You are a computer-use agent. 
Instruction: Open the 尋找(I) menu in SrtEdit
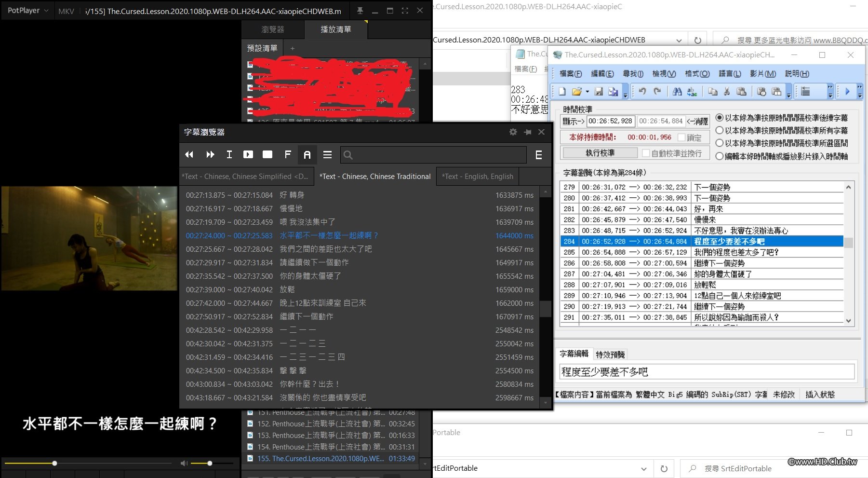[633, 73]
